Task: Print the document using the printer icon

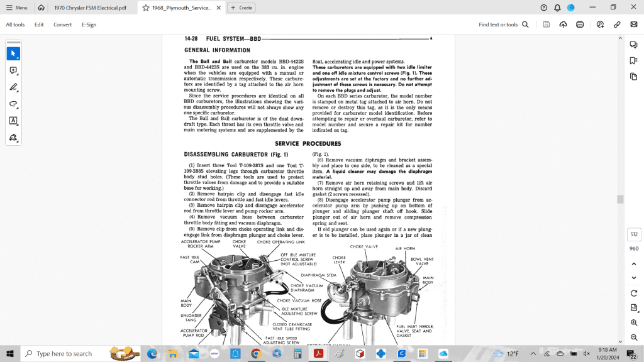Action: [580, 25]
